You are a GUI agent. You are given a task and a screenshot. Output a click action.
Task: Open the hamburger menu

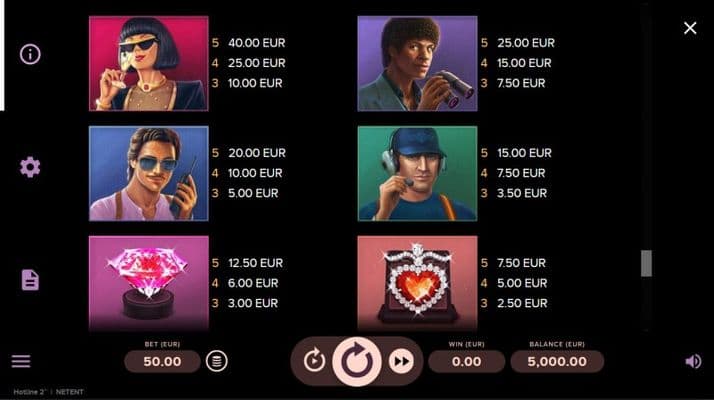point(21,361)
